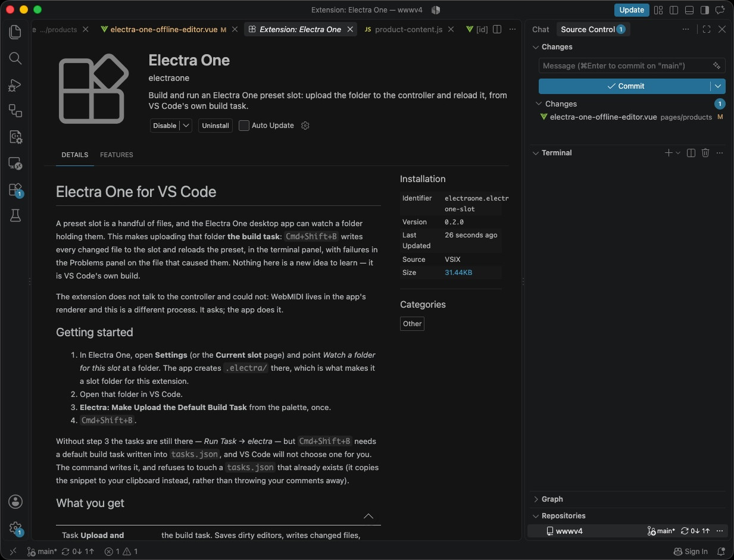Image resolution: width=734 pixels, height=560 pixels.
Task: Collapse the Repositories section
Action: pos(558,516)
